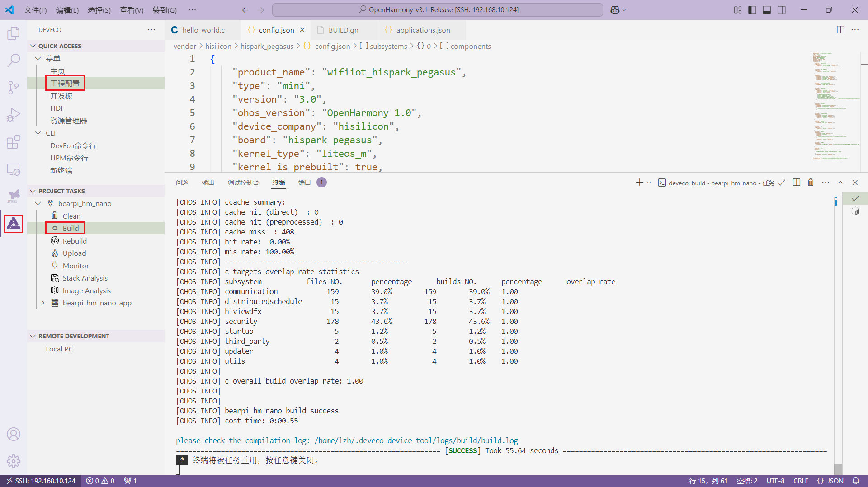Run the Build project task
The height and width of the screenshot is (487, 868).
[71, 229]
